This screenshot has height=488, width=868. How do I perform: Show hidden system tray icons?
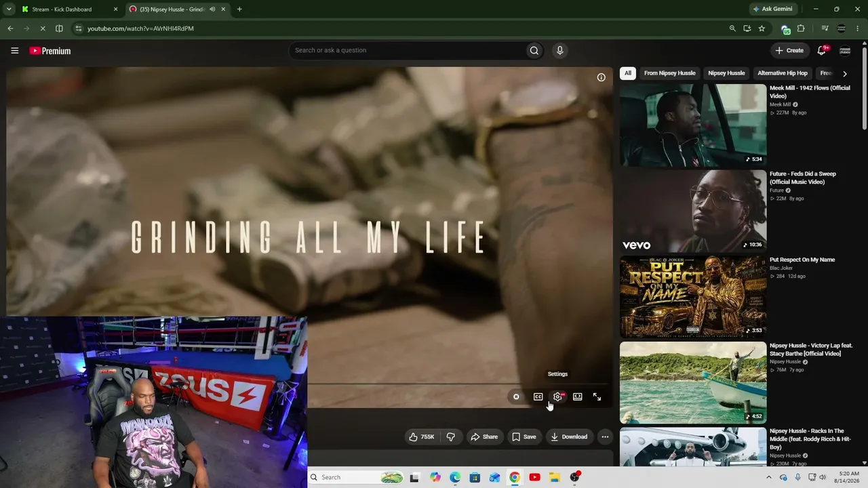pyautogui.click(x=768, y=477)
